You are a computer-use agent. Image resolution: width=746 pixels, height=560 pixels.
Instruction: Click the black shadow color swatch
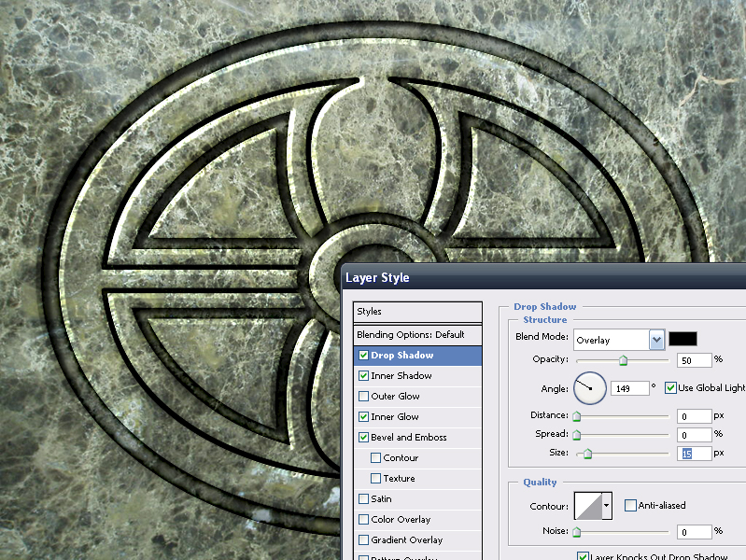[x=683, y=340]
